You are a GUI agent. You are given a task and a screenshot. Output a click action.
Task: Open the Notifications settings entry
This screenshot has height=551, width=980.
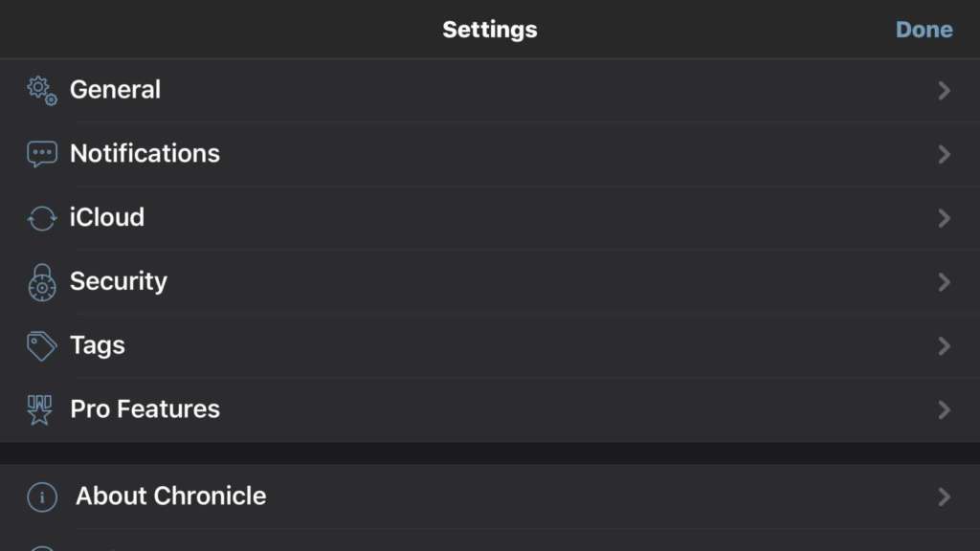click(x=490, y=154)
